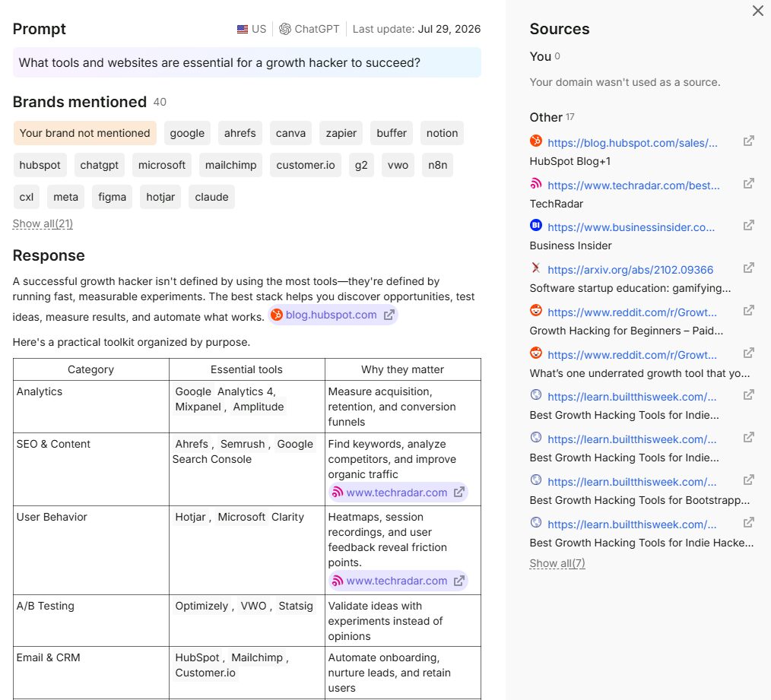The image size is (771, 700).
Task: Select the notion brand tag
Action: [x=442, y=133]
